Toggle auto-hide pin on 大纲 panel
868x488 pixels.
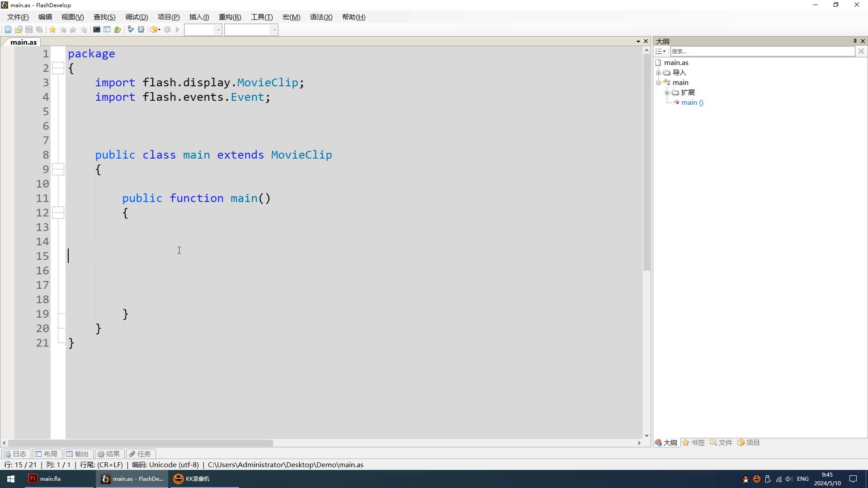click(x=855, y=41)
